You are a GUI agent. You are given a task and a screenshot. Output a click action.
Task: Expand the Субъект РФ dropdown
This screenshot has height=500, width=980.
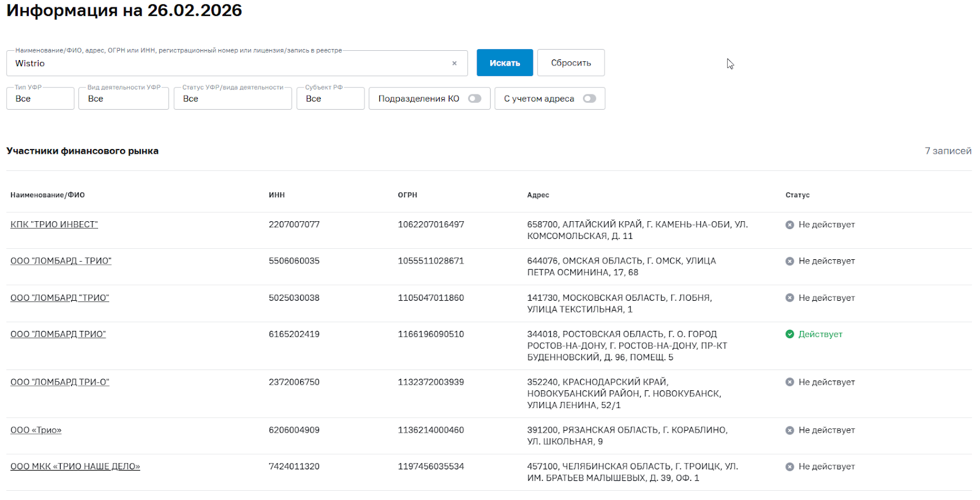click(330, 99)
